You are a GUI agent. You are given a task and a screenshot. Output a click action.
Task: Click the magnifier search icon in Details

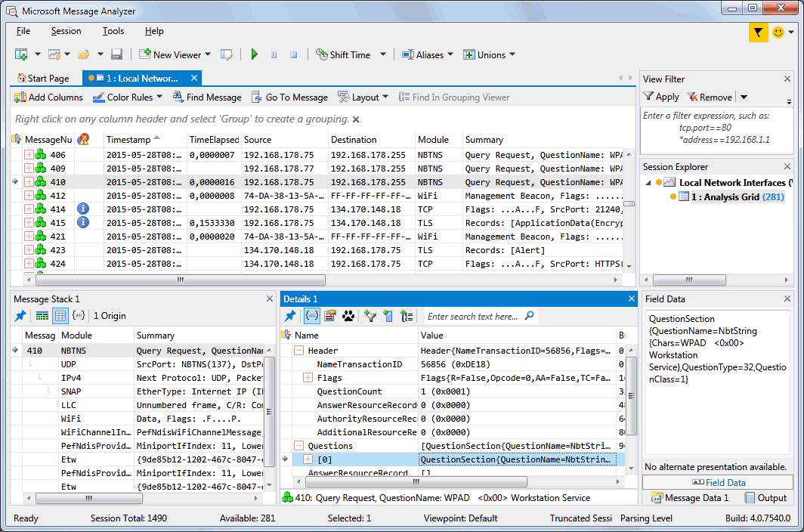pos(530,316)
